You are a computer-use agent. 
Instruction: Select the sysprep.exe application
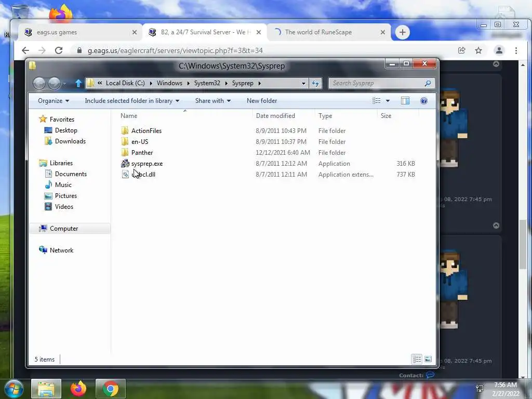[x=147, y=164]
